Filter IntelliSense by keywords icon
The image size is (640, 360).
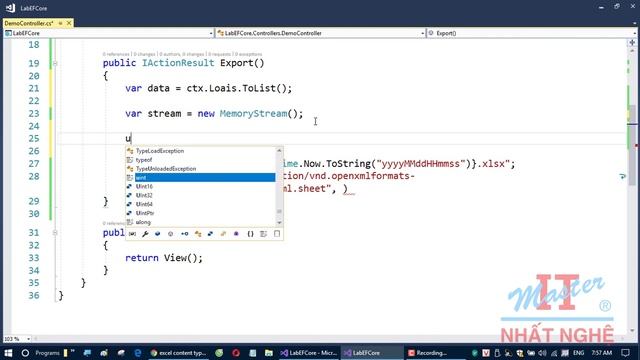263,234
